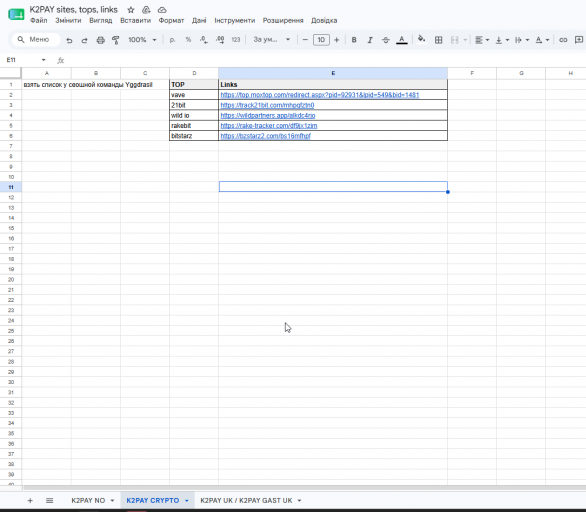The height and width of the screenshot is (512, 586).
Task: Open more number formats (123)
Action: 236,40
